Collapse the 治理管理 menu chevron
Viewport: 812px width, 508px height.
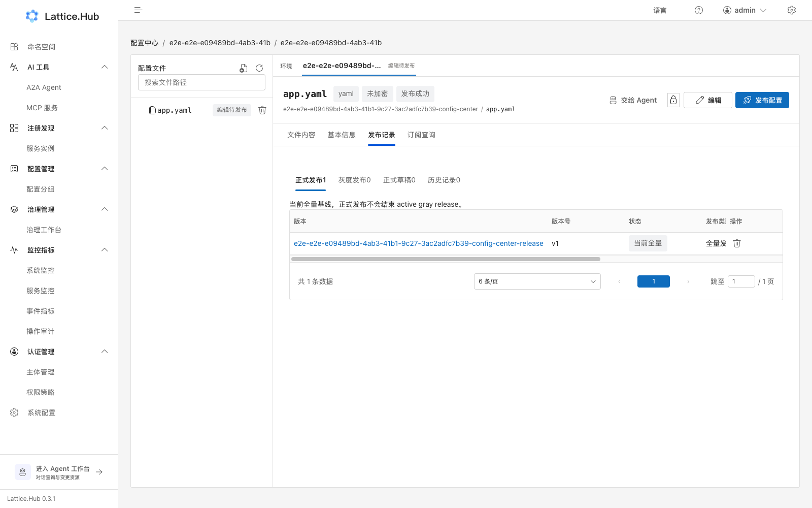tap(105, 209)
